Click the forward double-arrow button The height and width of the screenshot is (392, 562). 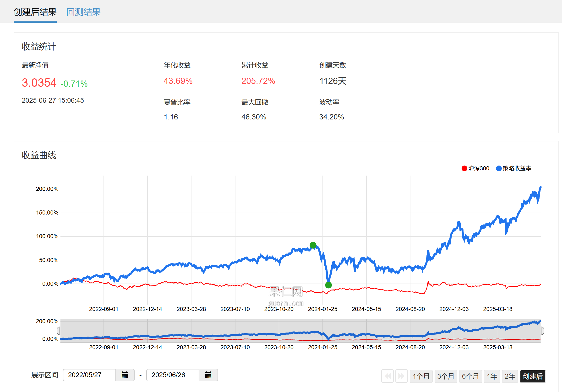[x=401, y=376]
